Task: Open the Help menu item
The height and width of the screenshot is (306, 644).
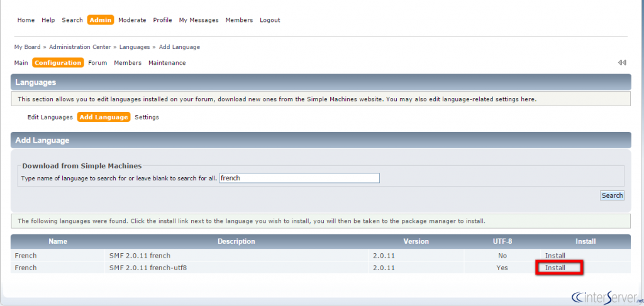Action: coord(48,20)
